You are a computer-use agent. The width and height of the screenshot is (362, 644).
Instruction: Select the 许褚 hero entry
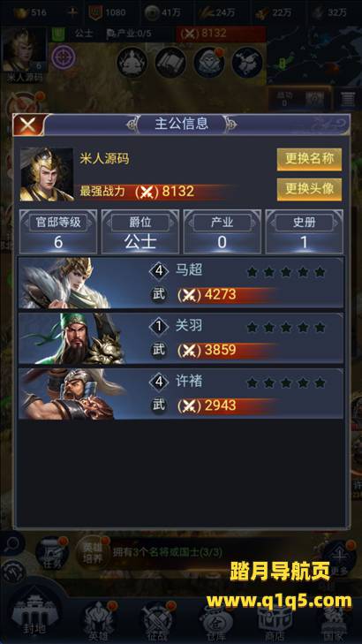click(x=181, y=394)
